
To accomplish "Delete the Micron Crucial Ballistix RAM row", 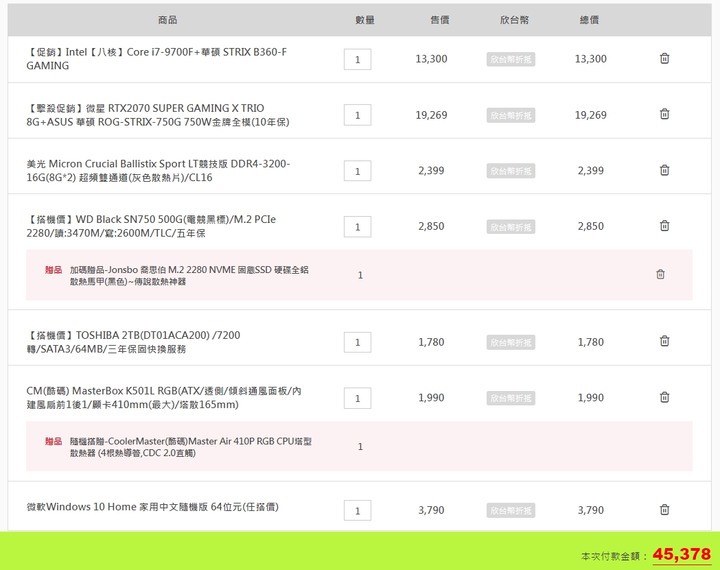I will pos(664,170).
